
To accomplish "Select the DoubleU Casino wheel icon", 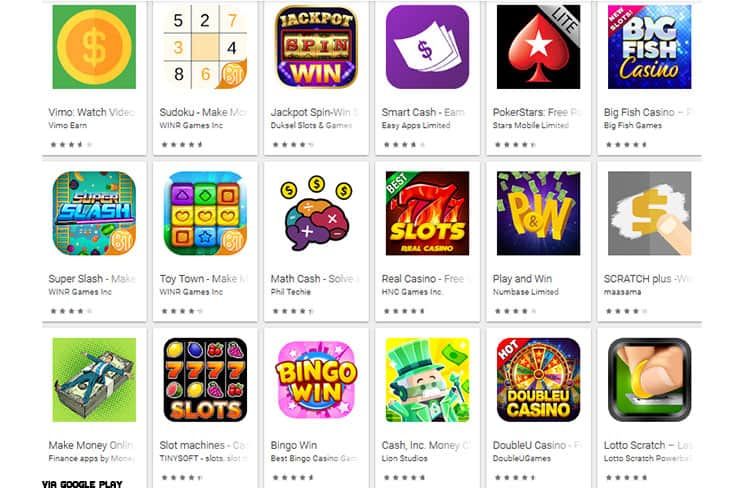I will tap(538, 380).
